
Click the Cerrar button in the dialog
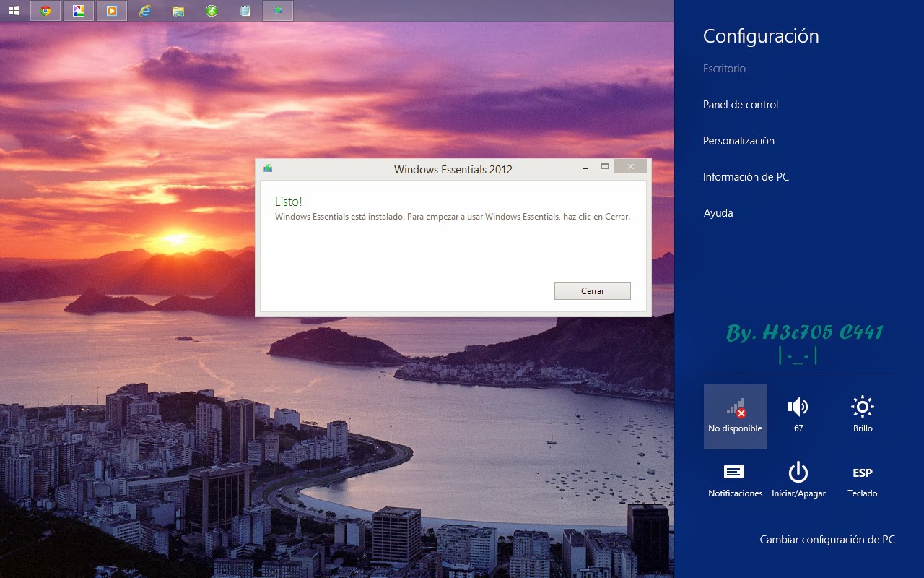593,291
